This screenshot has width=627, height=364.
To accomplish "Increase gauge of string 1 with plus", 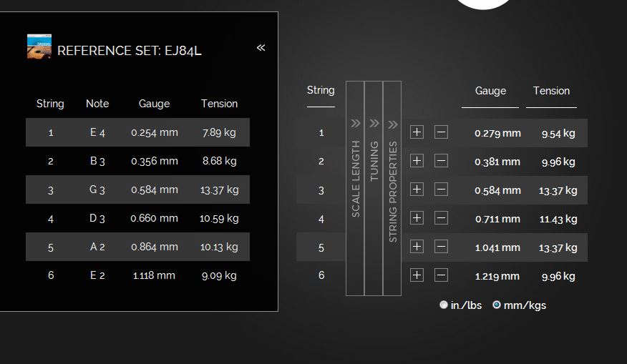I will [x=417, y=132].
